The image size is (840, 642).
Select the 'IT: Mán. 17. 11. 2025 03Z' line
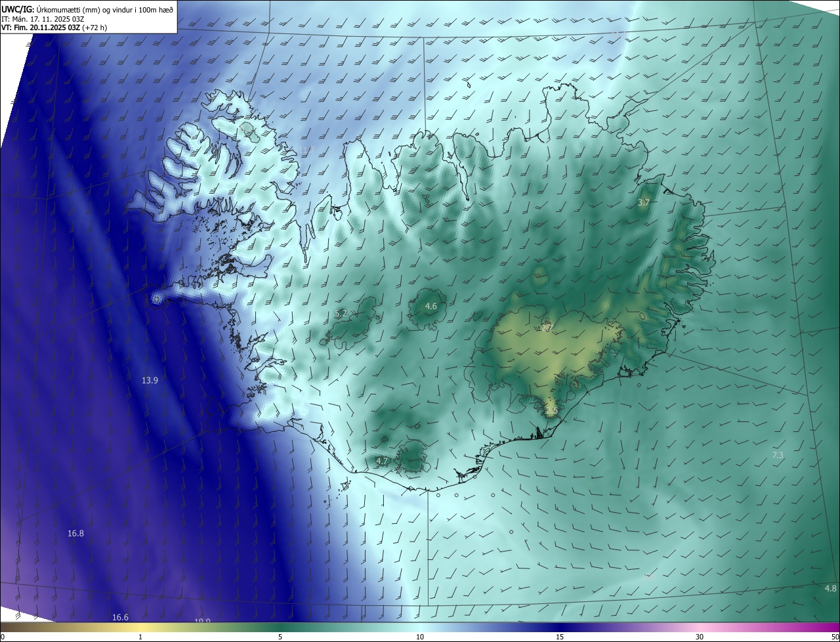tap(43, 19)
